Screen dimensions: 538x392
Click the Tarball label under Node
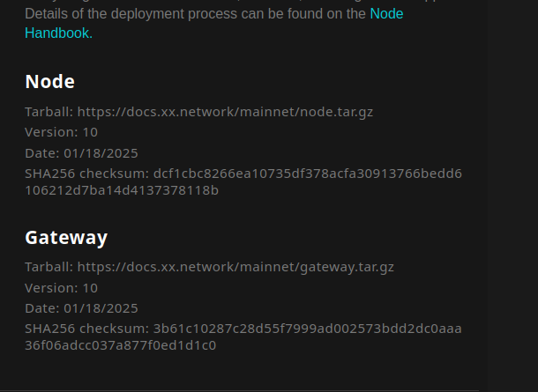tap(49, 112)
